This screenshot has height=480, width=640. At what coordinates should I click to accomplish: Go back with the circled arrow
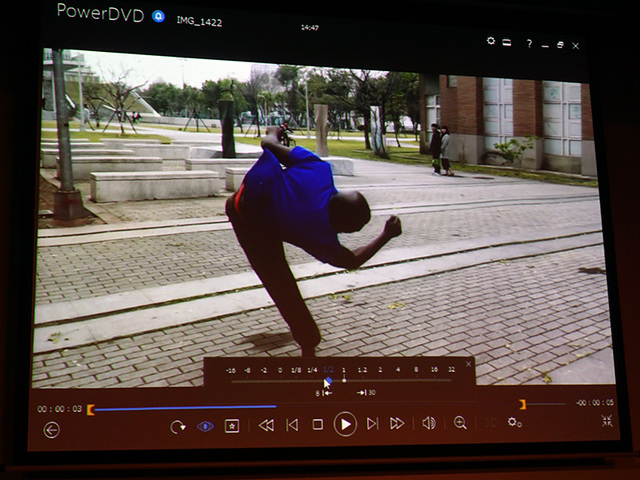pos(52,429)
